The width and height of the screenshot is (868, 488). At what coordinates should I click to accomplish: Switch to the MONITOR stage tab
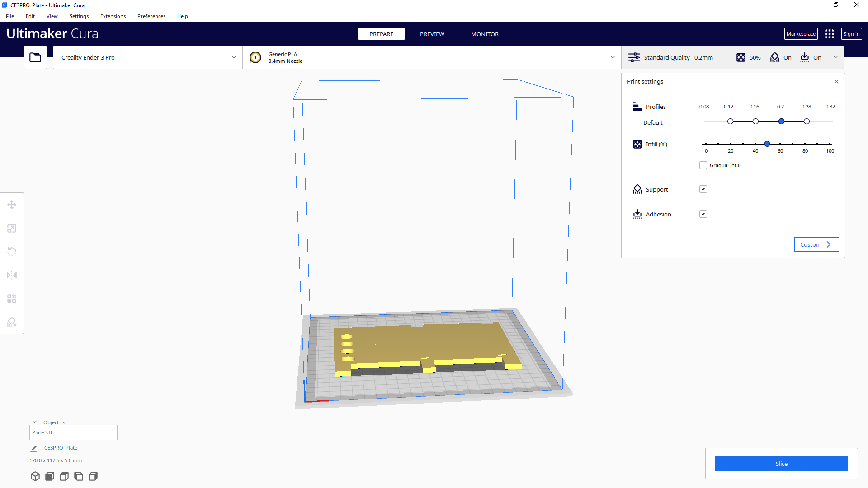tap(485, 34)
